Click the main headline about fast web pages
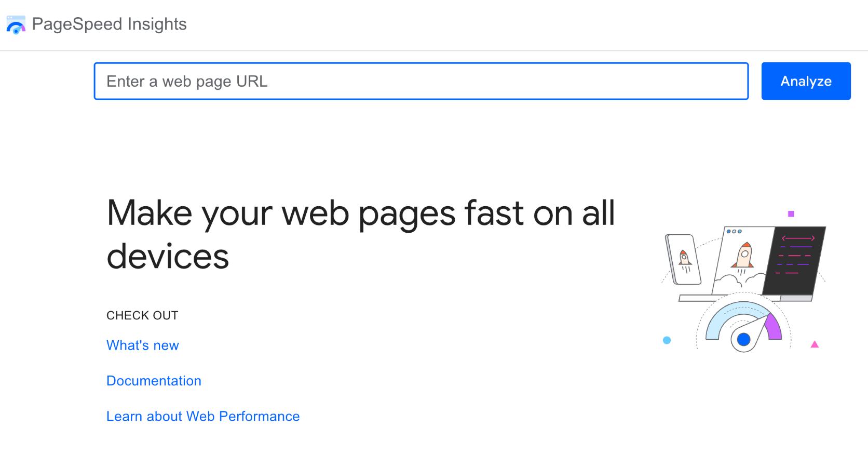 (x=360, y=234)
